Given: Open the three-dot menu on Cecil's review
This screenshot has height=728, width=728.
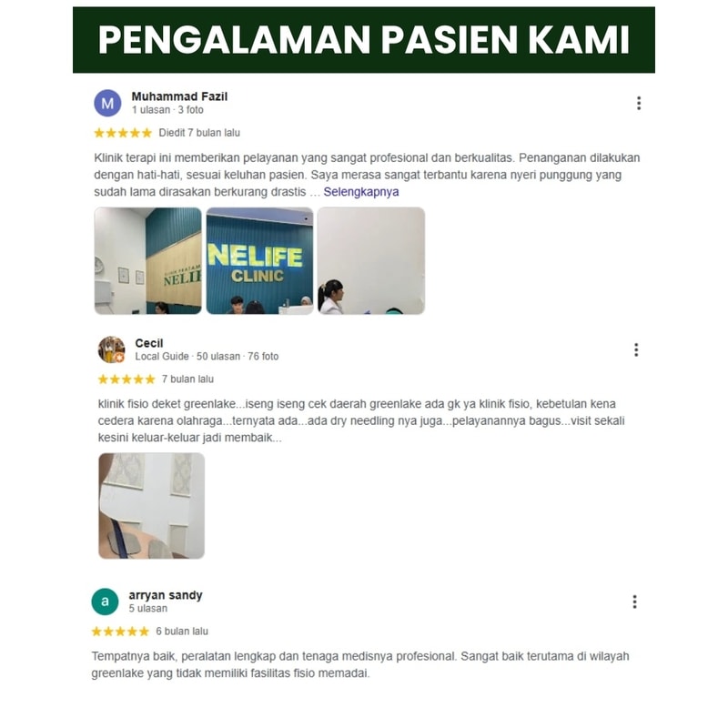Looking at the screenshot, I should [x=636, y=349].
